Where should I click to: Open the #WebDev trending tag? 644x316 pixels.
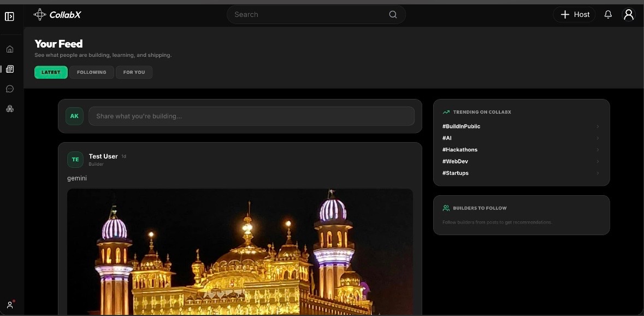tap(455, 161)
